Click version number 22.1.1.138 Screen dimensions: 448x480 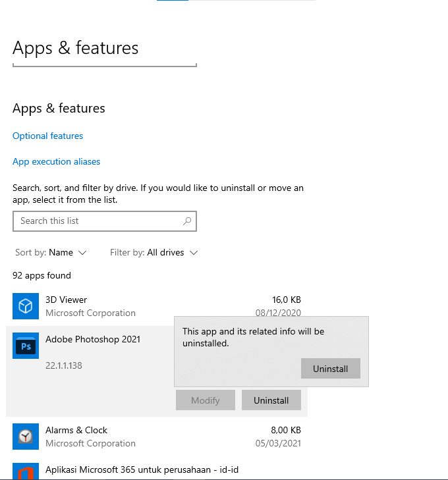[64, 365]
